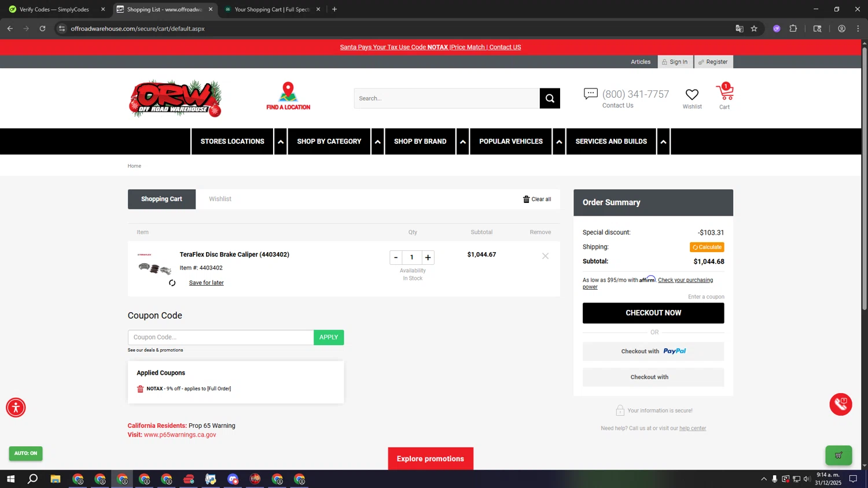Bookmark this page with star icon
The height and width of the screenshot is (488, 868).
(754, 28)
